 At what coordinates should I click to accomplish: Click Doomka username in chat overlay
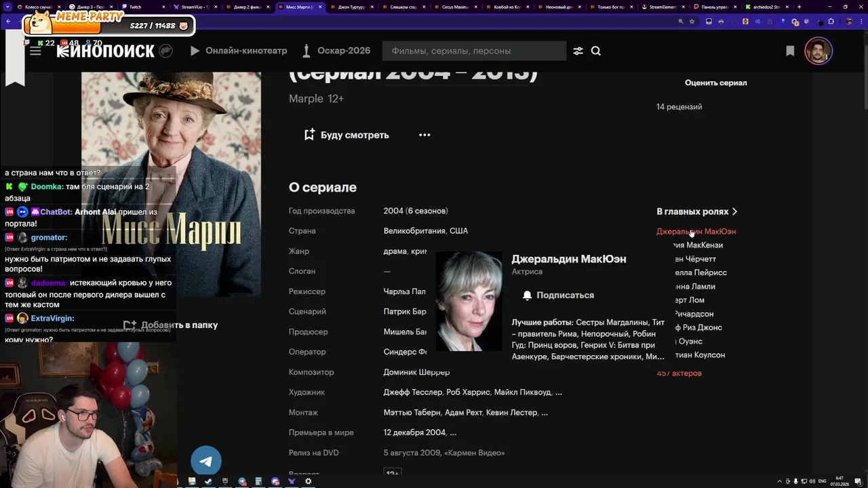46,186
